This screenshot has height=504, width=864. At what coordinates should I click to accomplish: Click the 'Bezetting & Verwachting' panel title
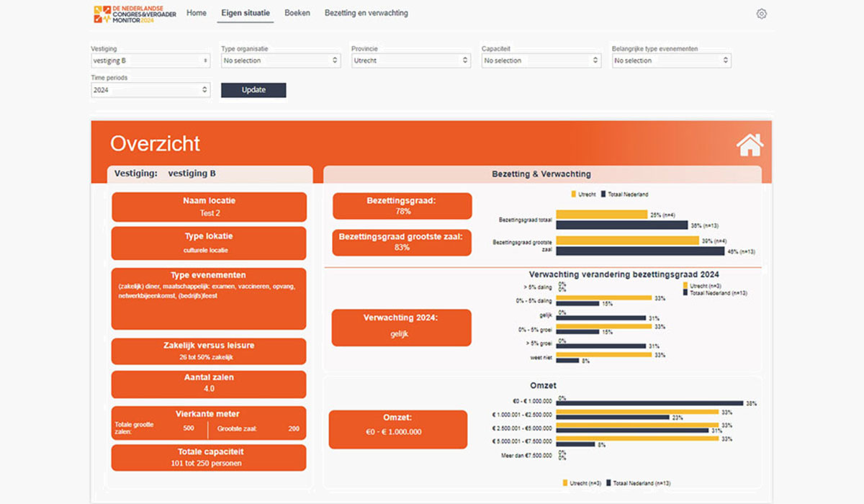coord(541,174)
